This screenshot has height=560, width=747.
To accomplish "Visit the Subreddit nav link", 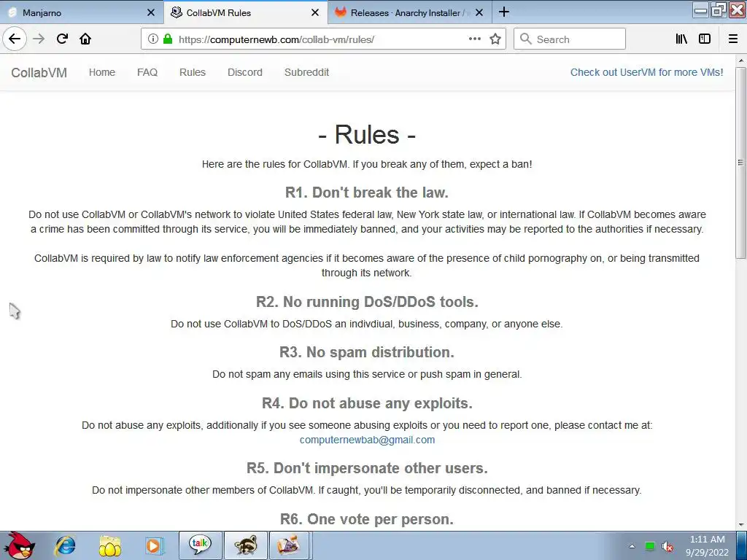I will pyautogui.click(x=307, y=72).
